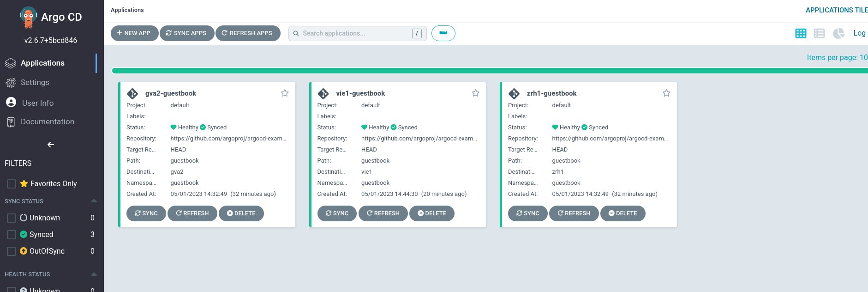Click the vie1-guestbook created time text
The width and height of the screenshot is (868, 292).
(x=414, y=194)
